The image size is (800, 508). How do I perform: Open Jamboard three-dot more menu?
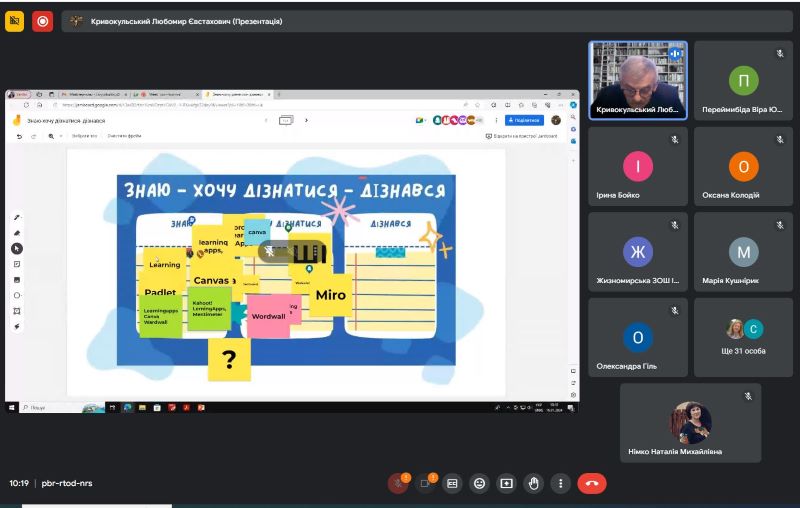pos(496,120)
